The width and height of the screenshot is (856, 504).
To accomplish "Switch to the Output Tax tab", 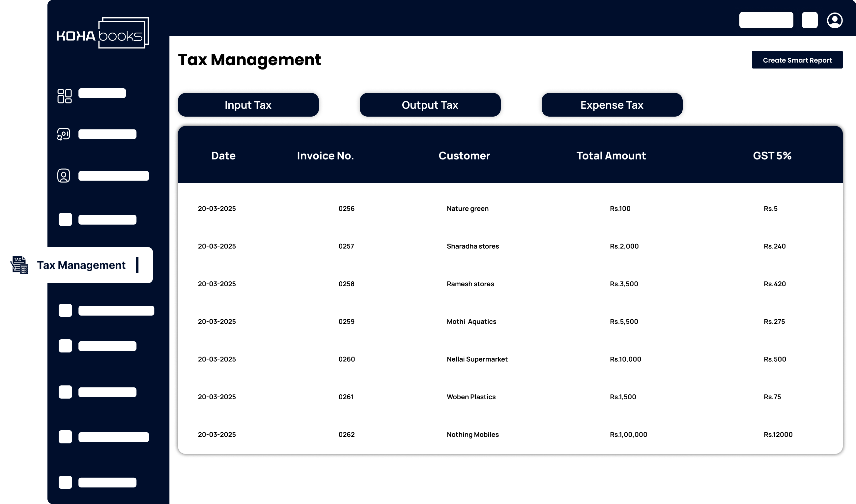I will 430,105.
